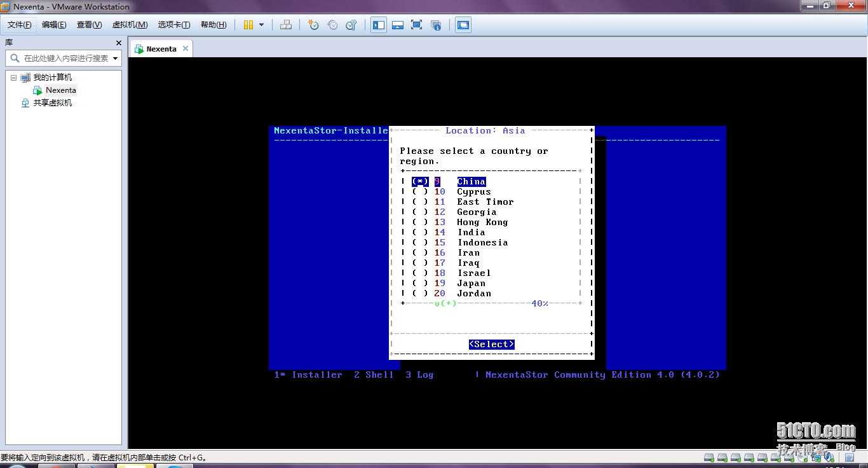
Task: Toggle the console view button
Action: [463, 25]
